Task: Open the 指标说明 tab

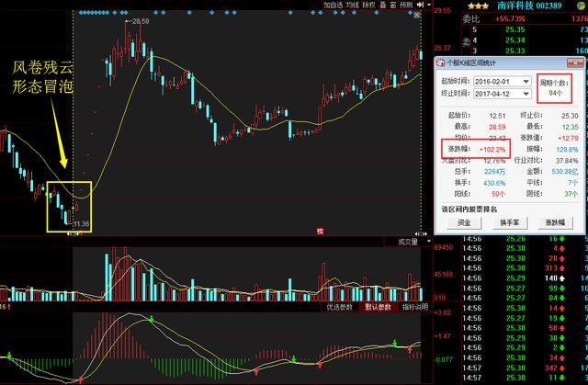Action: tap(415, 307)
